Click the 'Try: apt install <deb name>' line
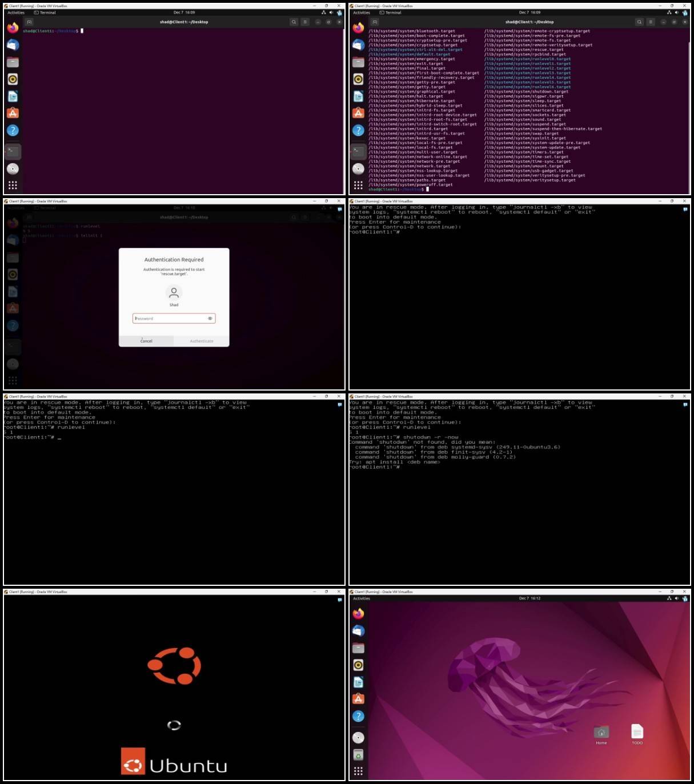The height and width of the screenshot is (784, 694). (395, 462)
